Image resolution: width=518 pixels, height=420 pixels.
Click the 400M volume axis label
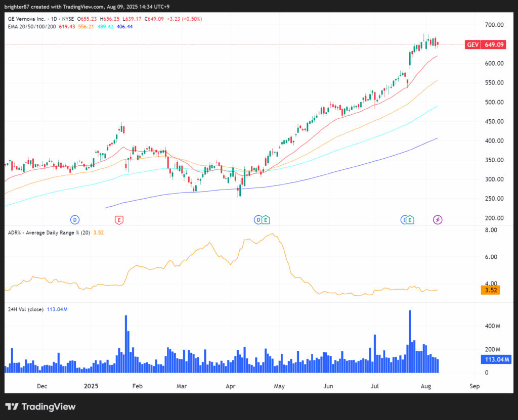[493, 326]
